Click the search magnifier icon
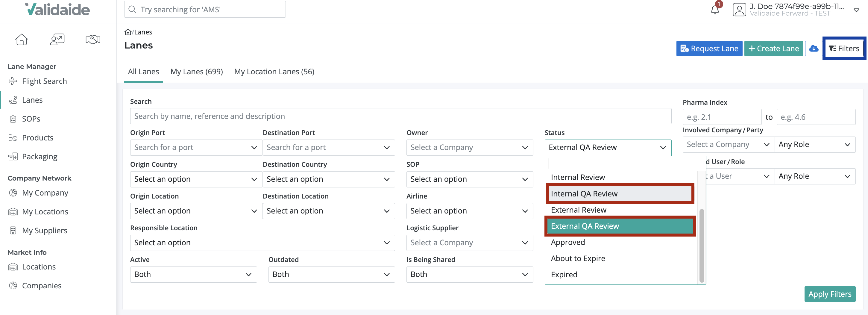The width and height of the screenshot is (868, 315). (x=132, y=10)
